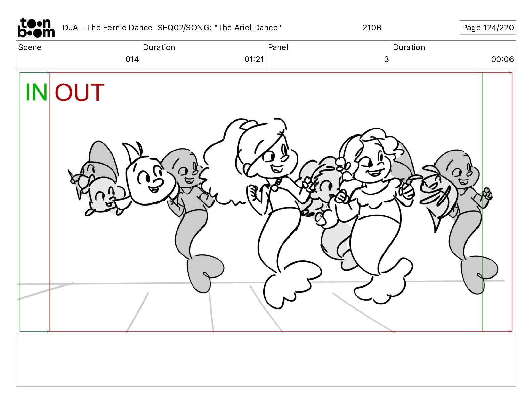Select the scene duration value '01:21'
The width and height of the screenshot is (532, 411).
click(254, 59)
